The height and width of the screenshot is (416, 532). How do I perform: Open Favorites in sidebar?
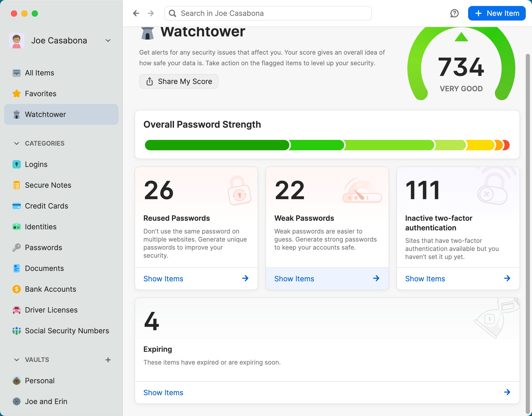click(41, 94)
